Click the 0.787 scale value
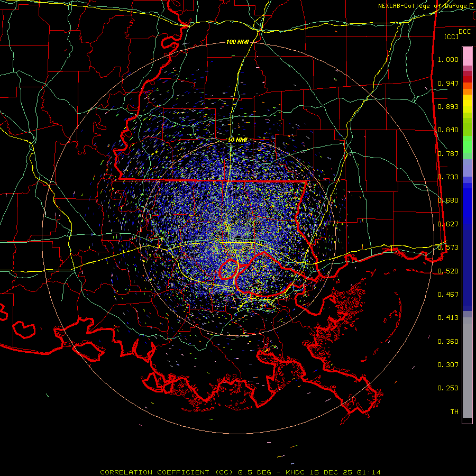 [448, 153]
